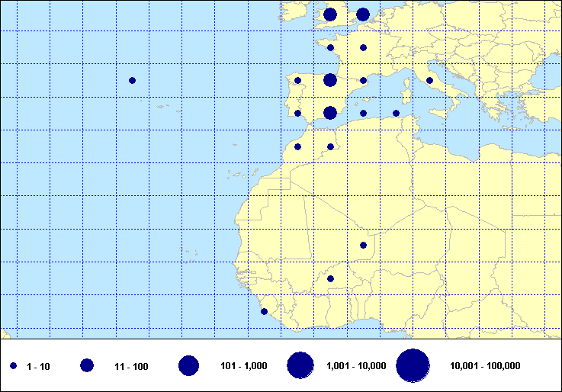Select the small dot over Italy
562x392 pixels.
[429, 80]
